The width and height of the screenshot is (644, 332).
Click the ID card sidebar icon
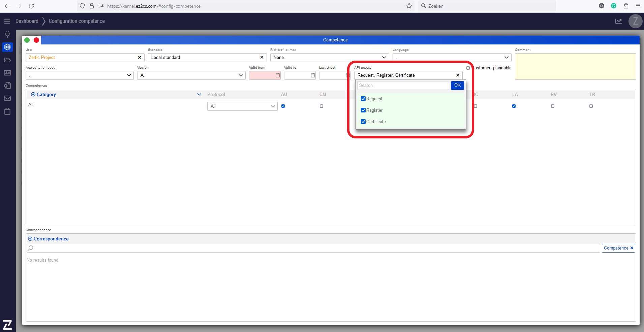7,73
